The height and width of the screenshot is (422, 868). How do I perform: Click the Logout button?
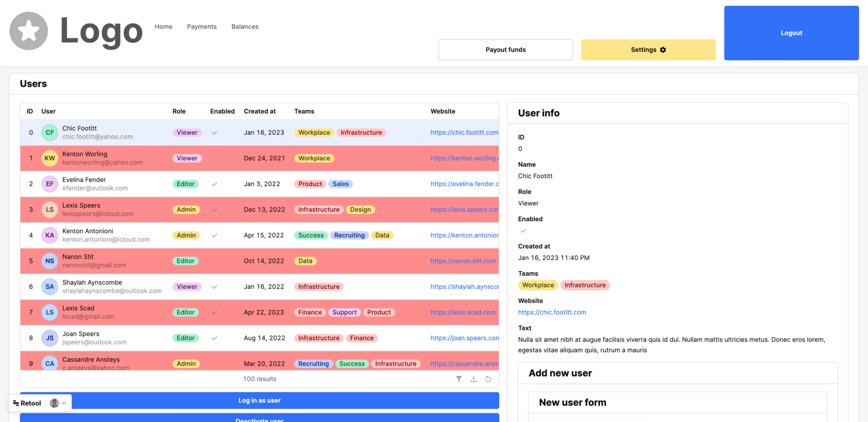coord(791,33)
